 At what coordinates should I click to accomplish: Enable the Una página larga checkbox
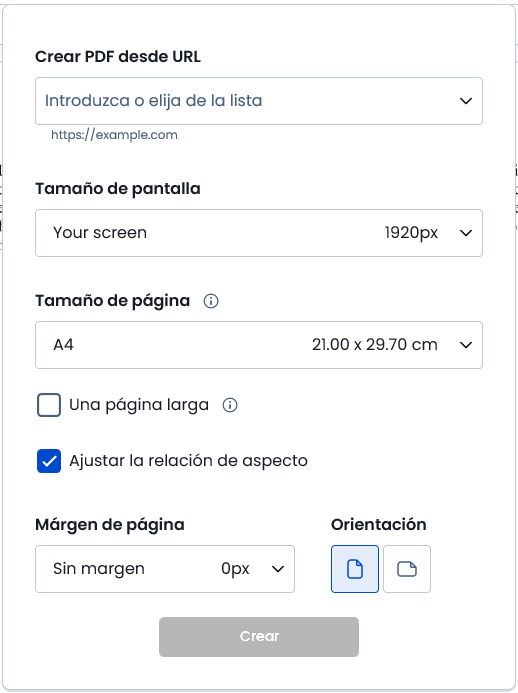click(x=49, y=405)
